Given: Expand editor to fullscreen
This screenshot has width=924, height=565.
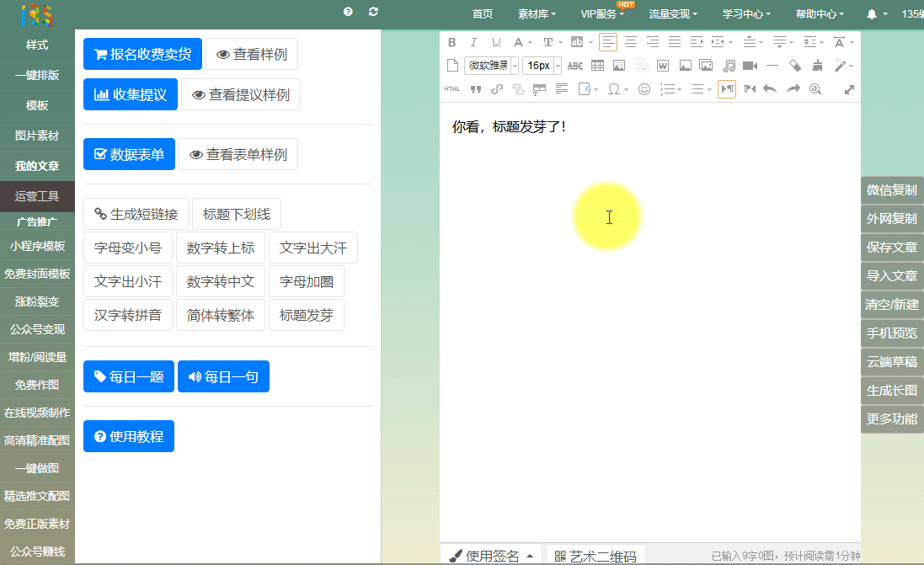Looking at the screenshot, I should (x=849, y=89).
